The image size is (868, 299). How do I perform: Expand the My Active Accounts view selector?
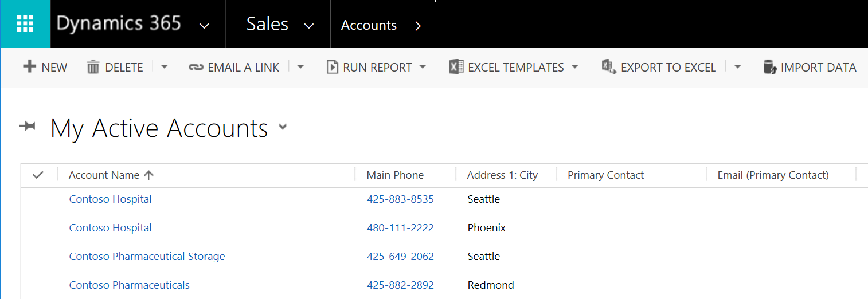[x=283, y=127]
